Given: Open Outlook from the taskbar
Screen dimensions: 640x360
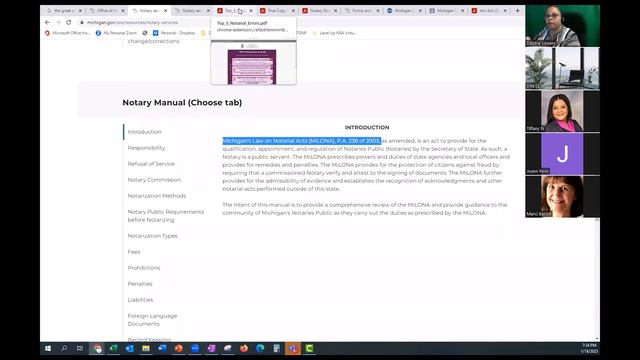Looking at the screenshot, I should point(129,348).
